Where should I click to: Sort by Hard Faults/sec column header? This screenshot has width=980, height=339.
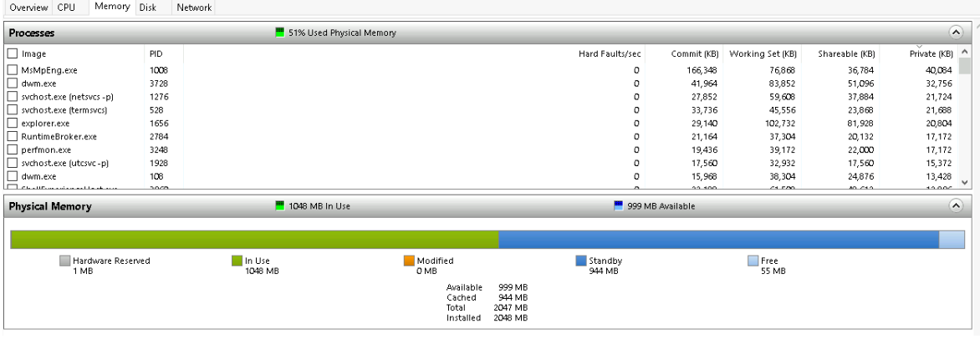610,53
